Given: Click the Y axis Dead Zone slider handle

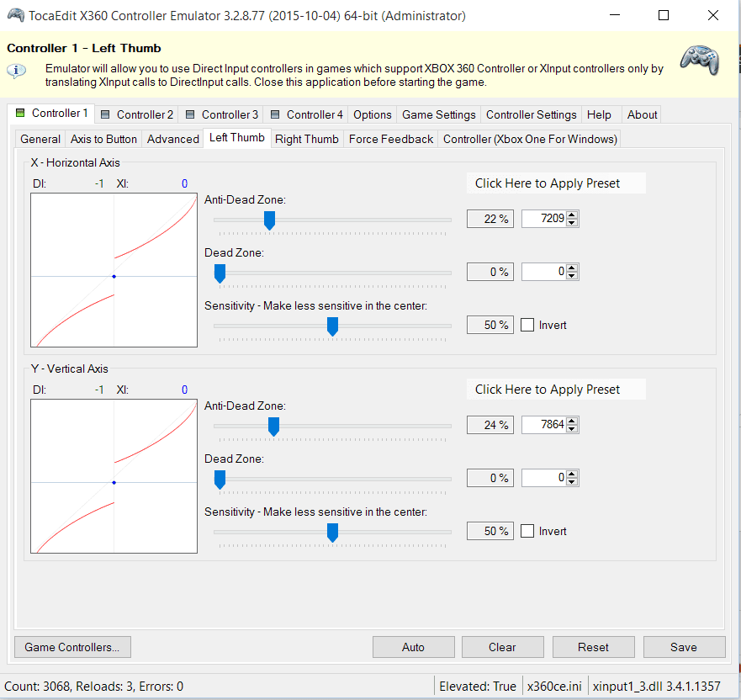Looking at the screenshot, I should point(220,480).
